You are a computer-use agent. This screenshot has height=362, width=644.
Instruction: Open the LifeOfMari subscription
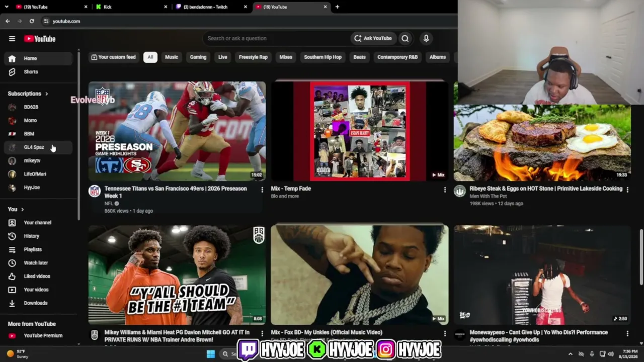tap(38, 174)
